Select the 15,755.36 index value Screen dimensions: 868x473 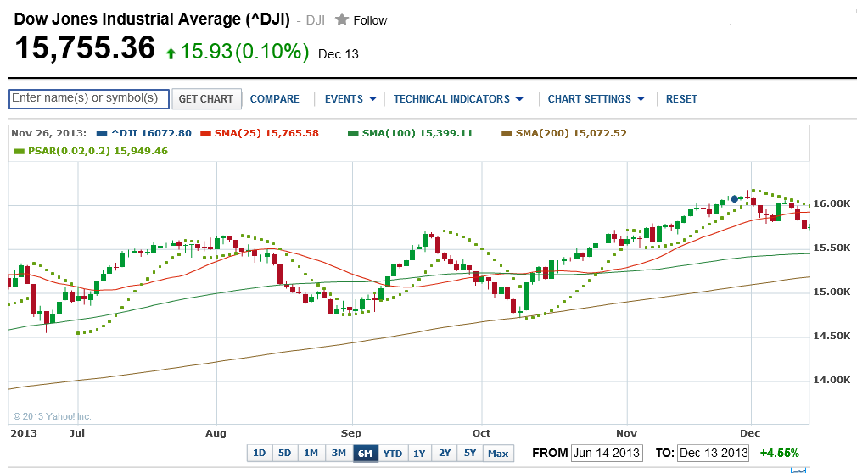[85, 48]
